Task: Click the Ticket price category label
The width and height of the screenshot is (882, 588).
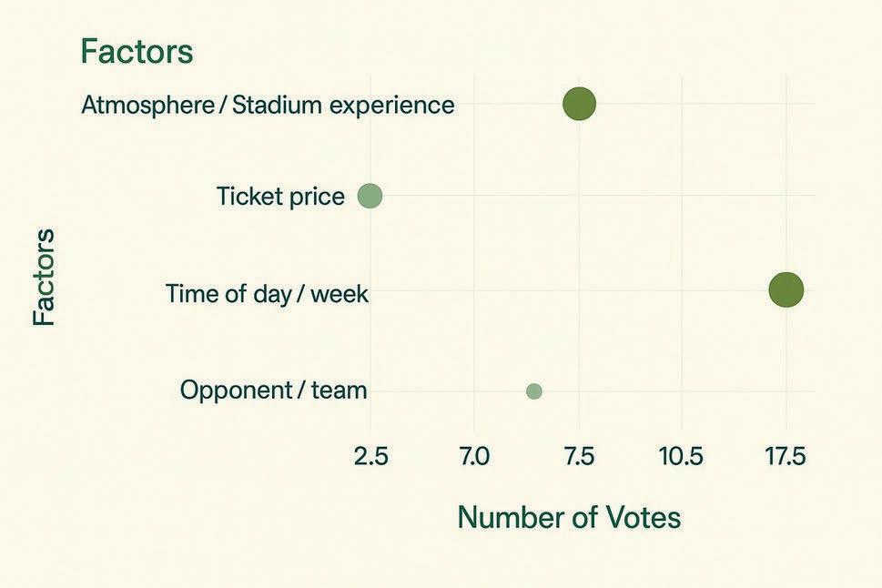Action: click(x=280, y=196)
